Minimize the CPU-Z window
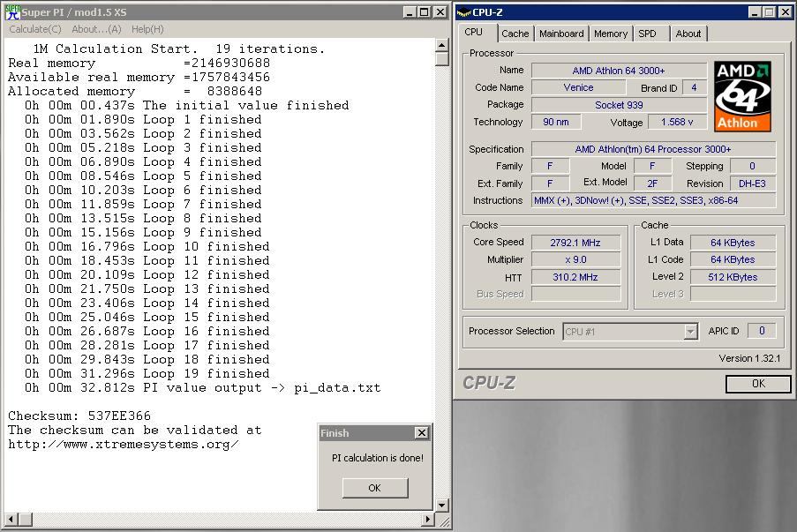Viewport: 797px width, 532px height. (756, 12)
